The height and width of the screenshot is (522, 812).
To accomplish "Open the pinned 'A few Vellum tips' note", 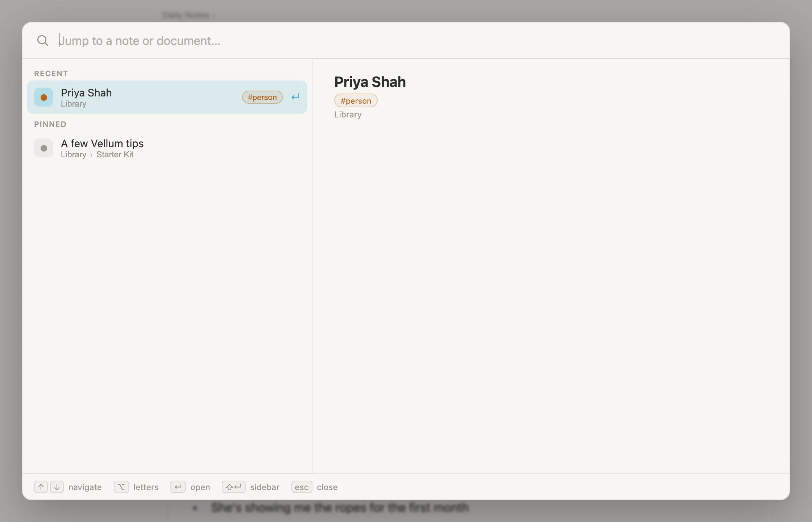I will 167,148.
